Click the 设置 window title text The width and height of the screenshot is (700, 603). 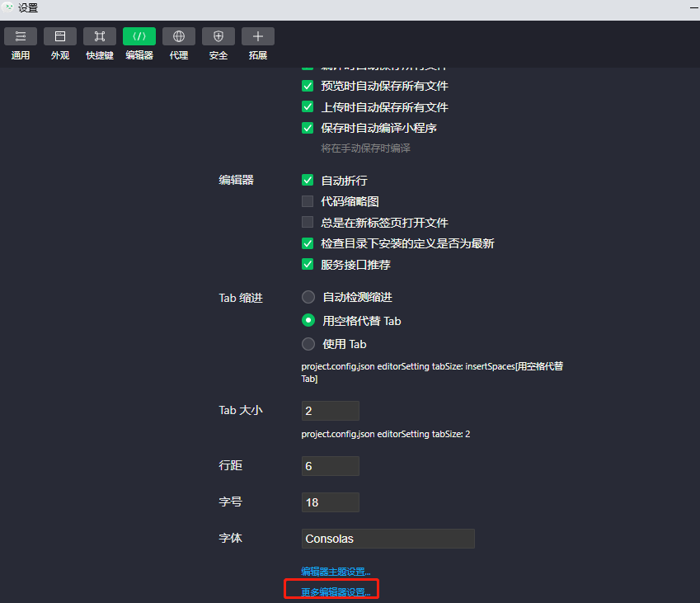pos(28,8)
